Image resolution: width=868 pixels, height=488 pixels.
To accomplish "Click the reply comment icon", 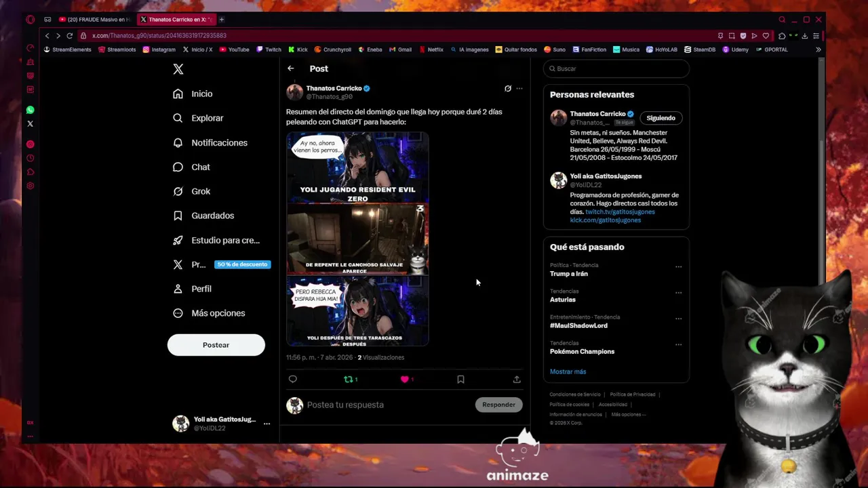I will coord(293,380).
